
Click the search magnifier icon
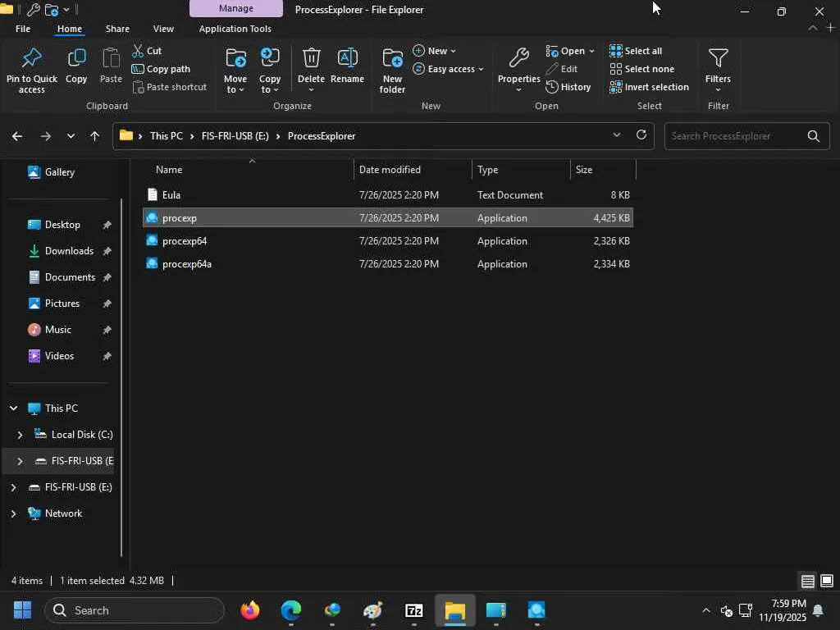(x=813, y=136)
